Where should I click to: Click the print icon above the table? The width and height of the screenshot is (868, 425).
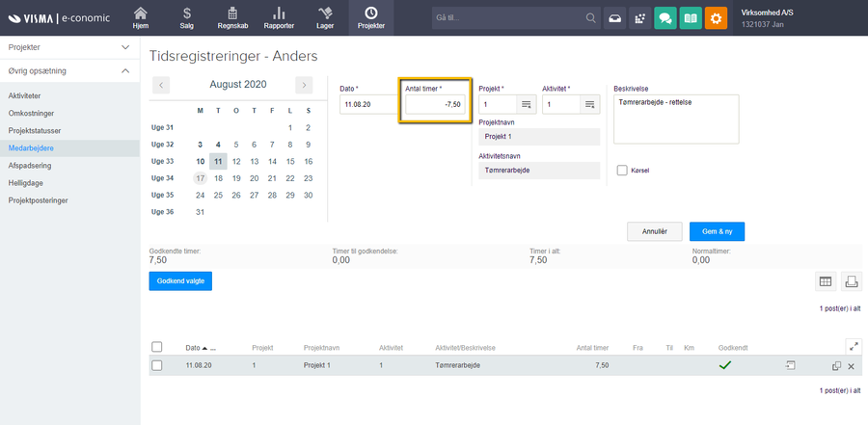(x=851, y=281)
